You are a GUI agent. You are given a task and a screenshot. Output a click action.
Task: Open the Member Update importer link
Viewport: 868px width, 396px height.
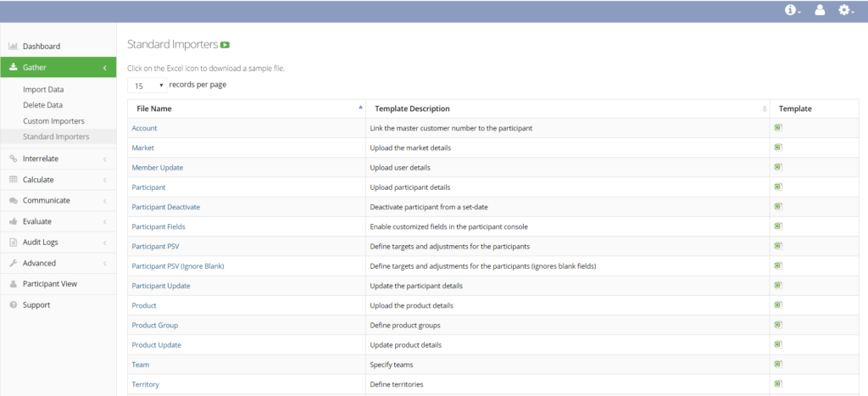[x=157, y=167]
